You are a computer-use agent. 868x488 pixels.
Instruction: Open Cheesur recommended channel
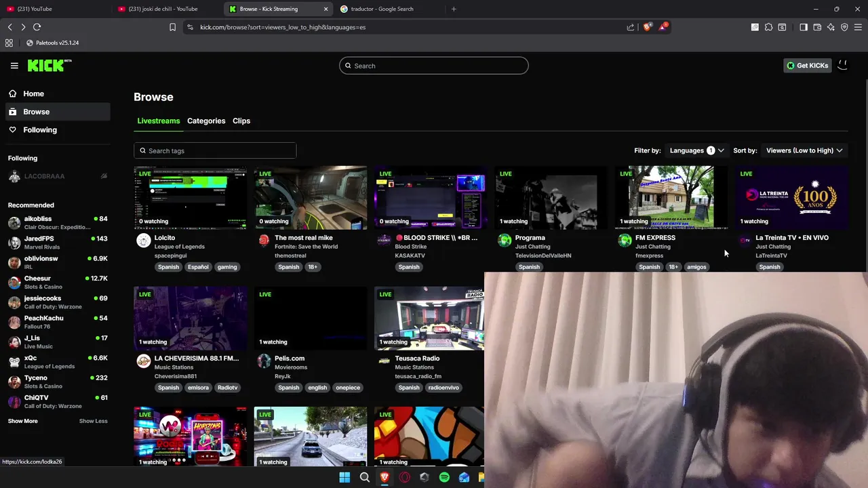coord(58,283)
